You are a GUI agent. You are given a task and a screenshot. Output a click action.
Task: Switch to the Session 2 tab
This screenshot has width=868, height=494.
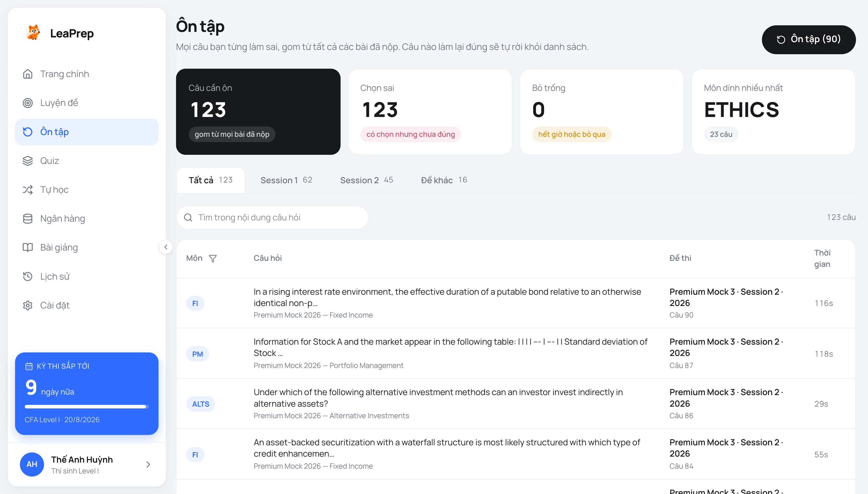click(367, 180)
